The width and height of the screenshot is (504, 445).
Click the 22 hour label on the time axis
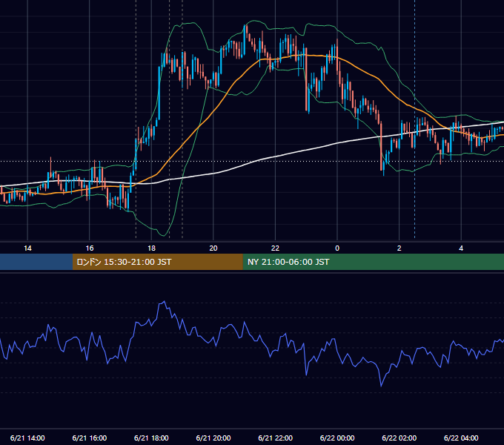point(275,248)
